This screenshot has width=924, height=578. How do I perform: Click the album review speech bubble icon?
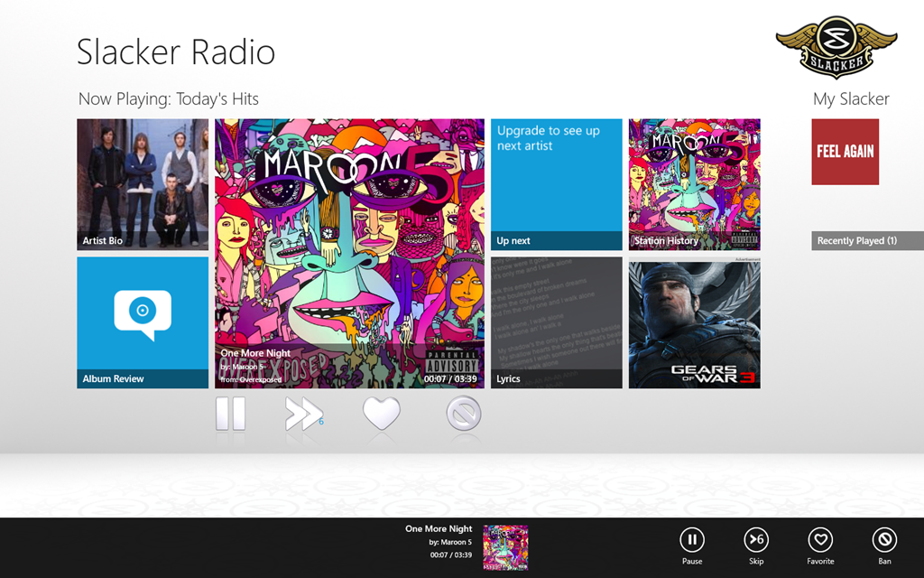[143, 314]
